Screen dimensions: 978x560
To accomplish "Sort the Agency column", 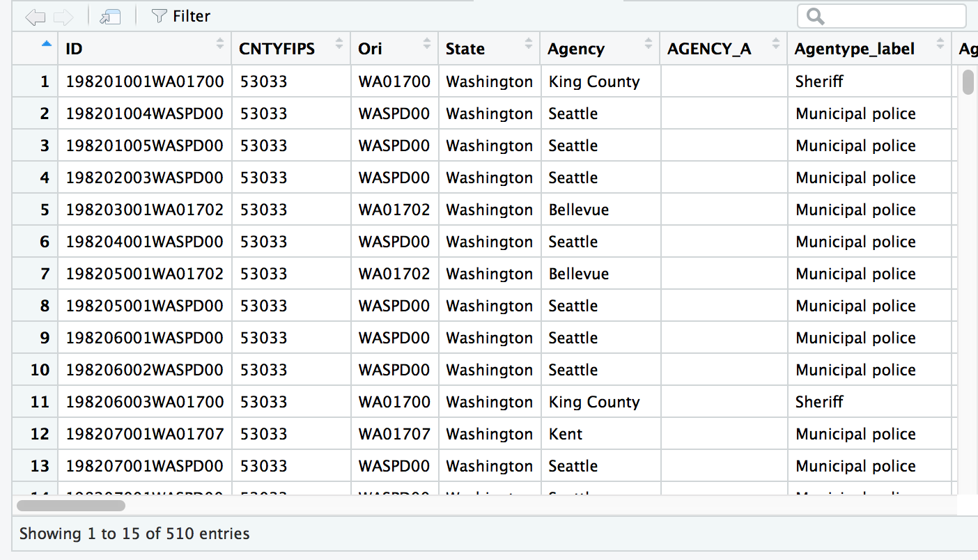I will coord(649,44).
